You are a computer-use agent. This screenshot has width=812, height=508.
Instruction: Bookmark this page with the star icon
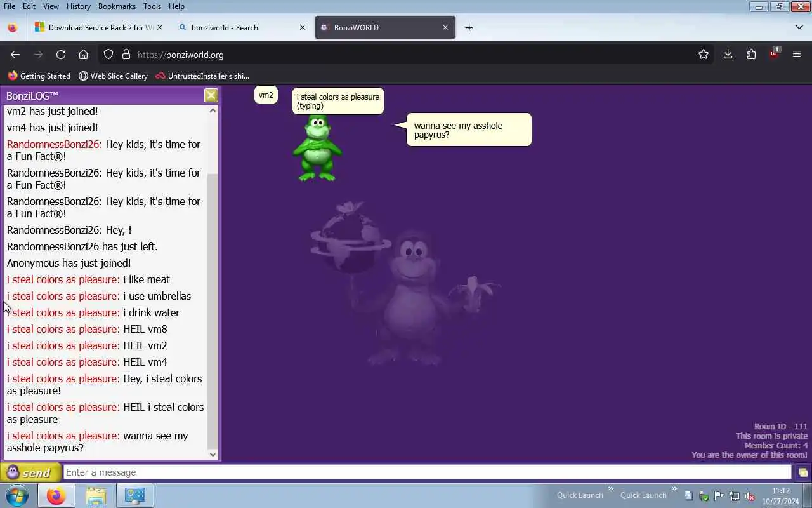[x=703, y=55]
